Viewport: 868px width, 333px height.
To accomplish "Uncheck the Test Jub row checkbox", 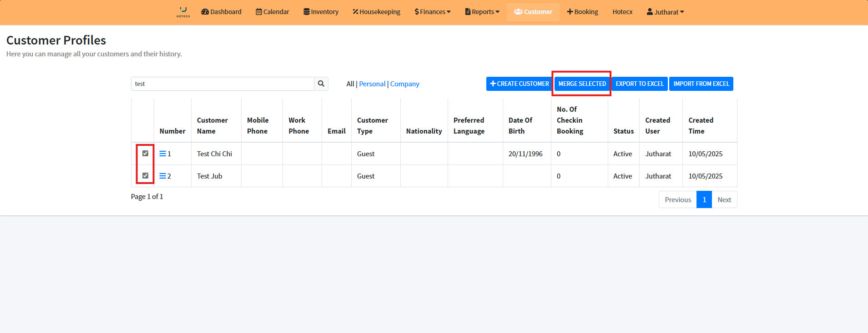I will click(x=145, y=176).
